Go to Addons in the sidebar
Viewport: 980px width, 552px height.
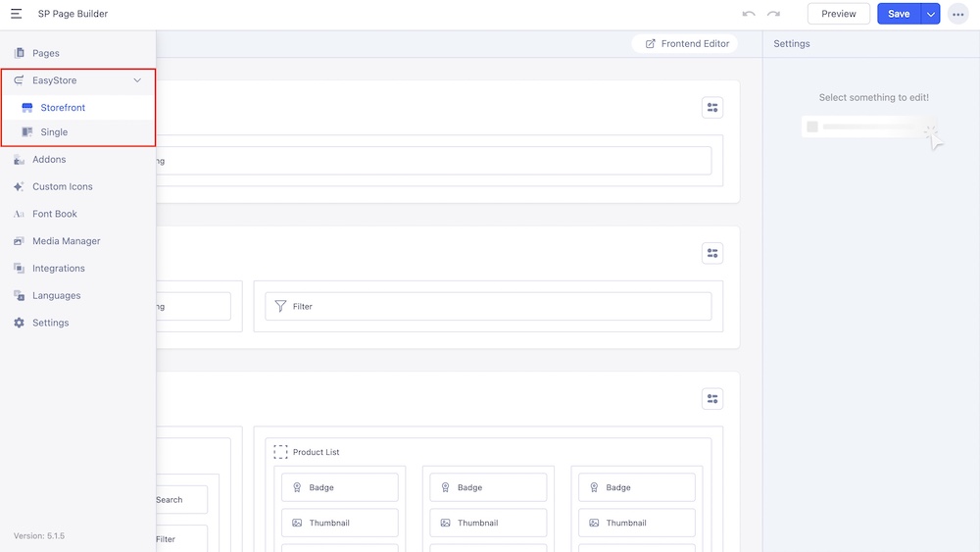49,159
